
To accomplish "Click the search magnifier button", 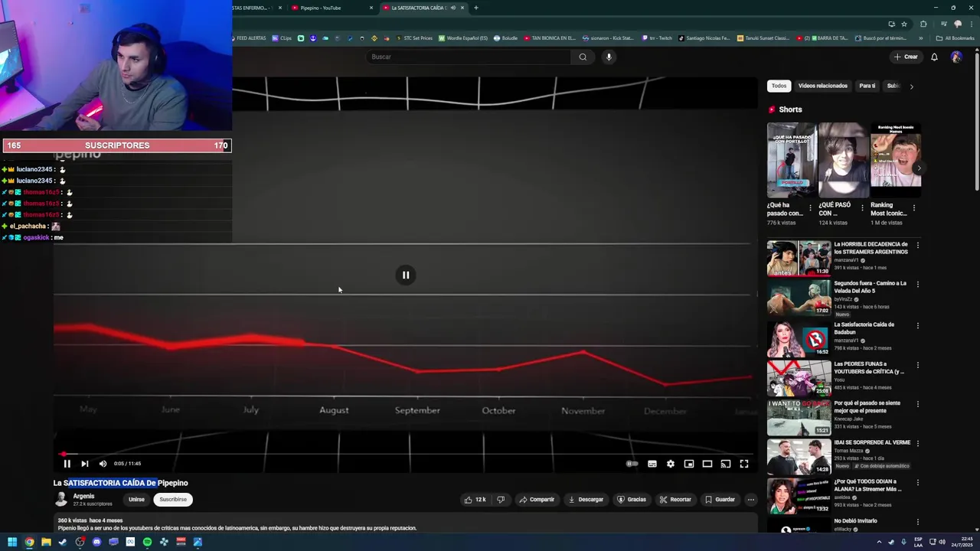I will 583,57.
